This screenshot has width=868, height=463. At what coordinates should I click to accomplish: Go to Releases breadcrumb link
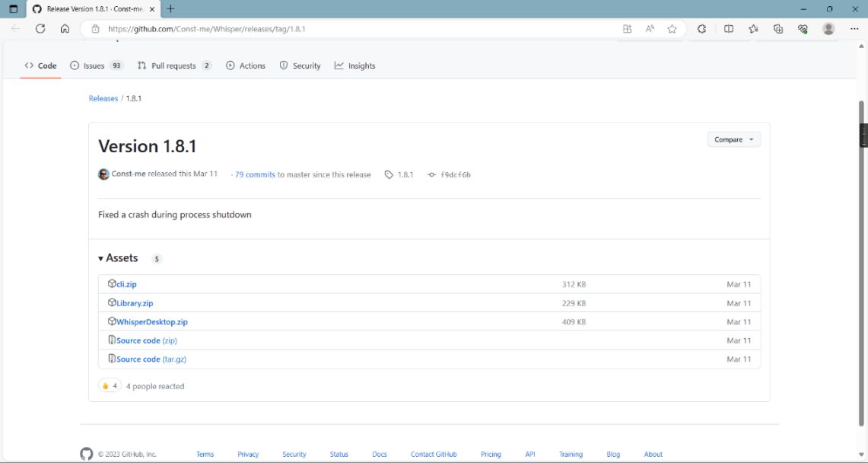(103, 98)
